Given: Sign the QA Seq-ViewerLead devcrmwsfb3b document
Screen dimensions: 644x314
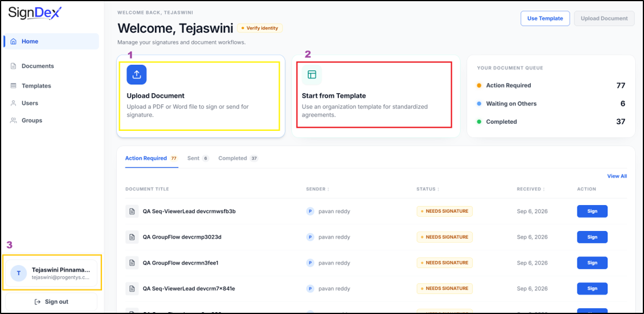Looking at the screenshot, I should (x=592, y=211).
